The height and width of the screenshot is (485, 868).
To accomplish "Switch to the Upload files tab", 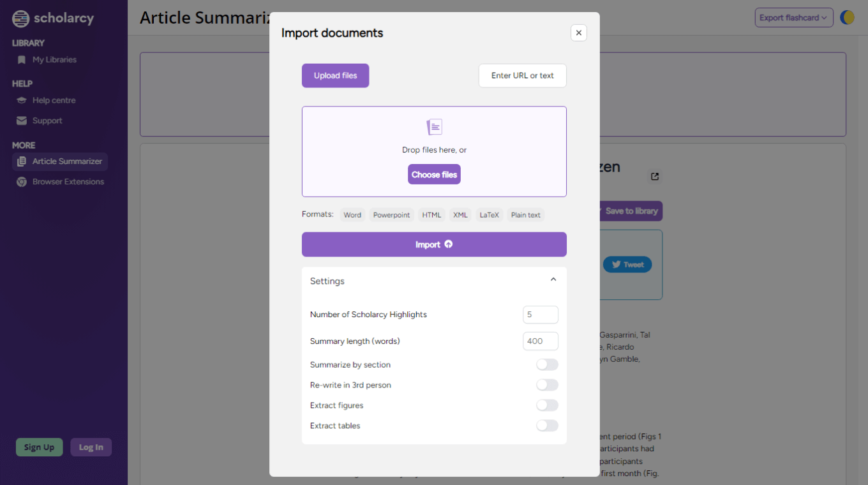I will click(x=336, y=75).
